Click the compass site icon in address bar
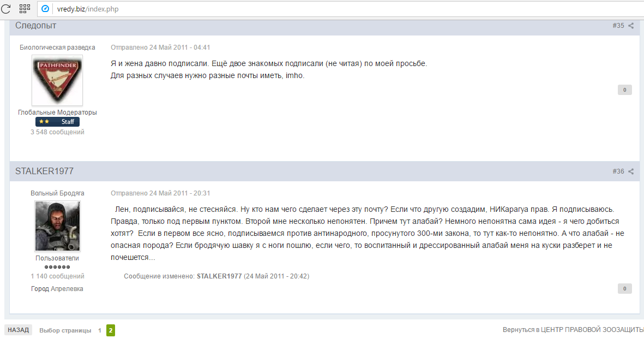The width and height of the screenshot is (644, 338). (x=45, y=9)
